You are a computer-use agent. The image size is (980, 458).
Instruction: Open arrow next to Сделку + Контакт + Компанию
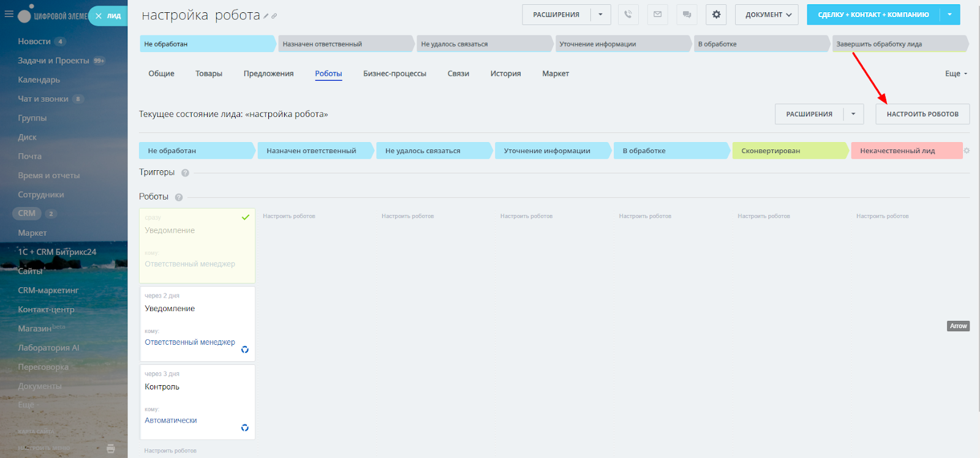(949, 15)
